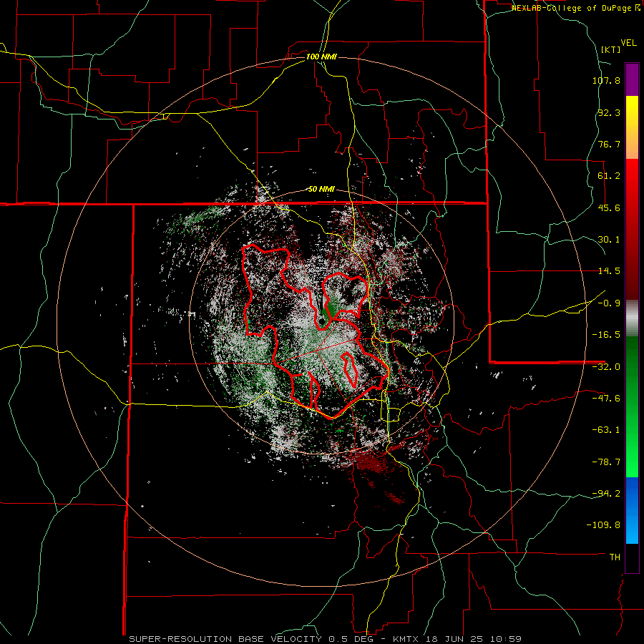Click the 76.7 velocity scale value
Viewport: 644px width, 644px height.
(609, 144)
